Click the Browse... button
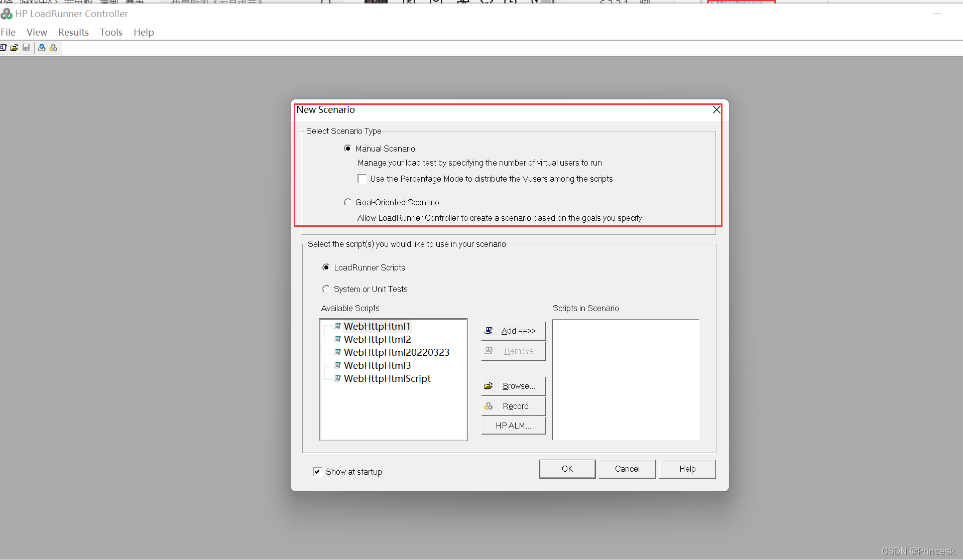963x560 pixels. coord(513,386)
